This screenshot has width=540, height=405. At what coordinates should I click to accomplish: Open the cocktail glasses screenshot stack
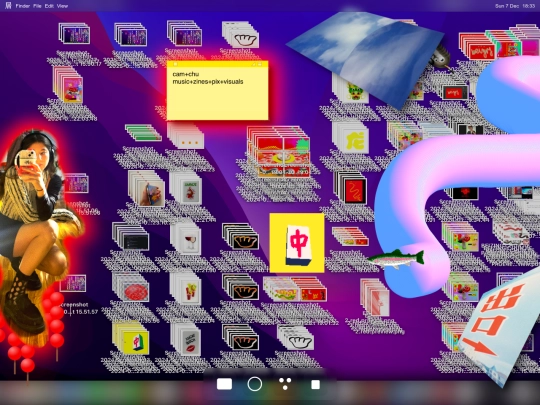(x=186, y=289)
